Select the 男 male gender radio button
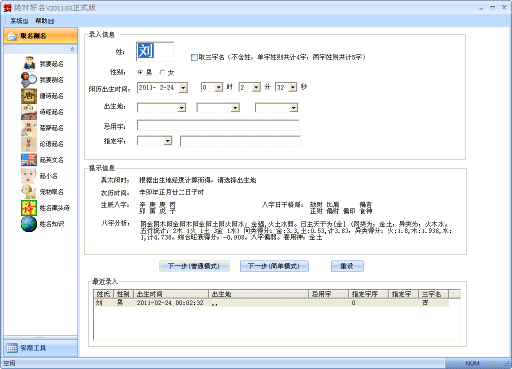This screenshot has height=369, width=512. coord(140,72)
